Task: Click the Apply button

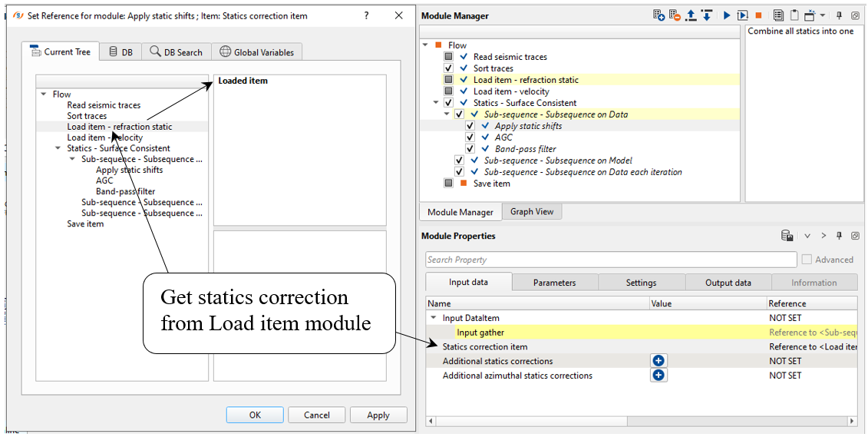Action: coord(378,415)
